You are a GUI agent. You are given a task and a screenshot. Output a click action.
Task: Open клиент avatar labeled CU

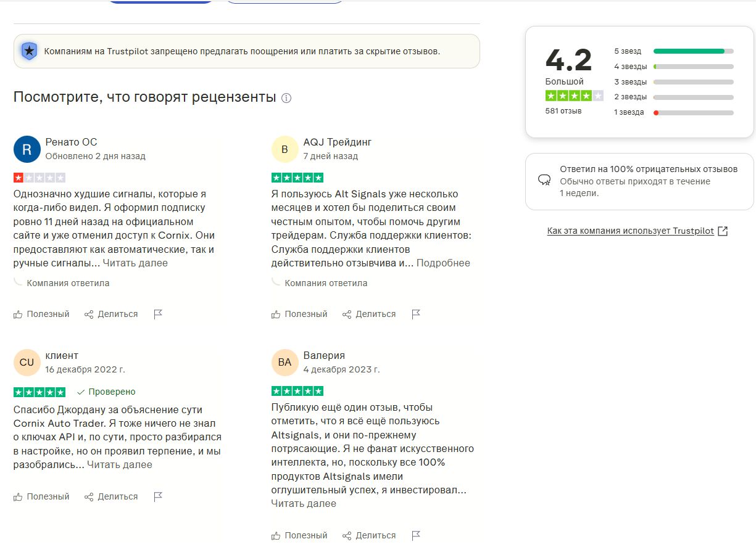pyautogui.click(x=27, y=363)
